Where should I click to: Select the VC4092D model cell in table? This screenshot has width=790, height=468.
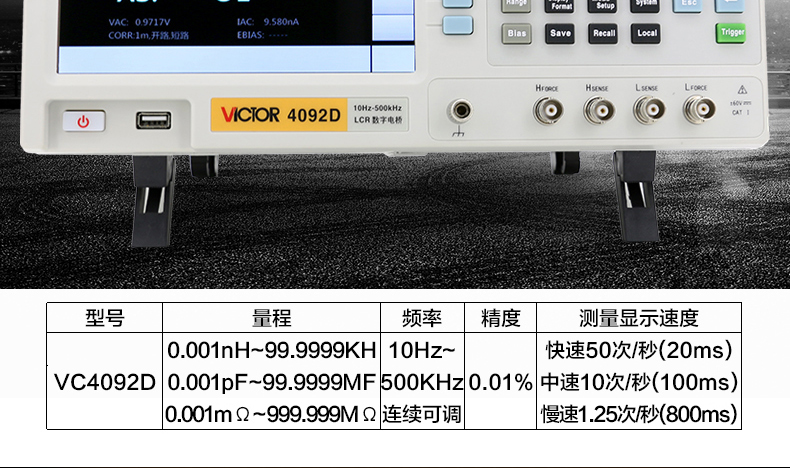click(104, 382)
